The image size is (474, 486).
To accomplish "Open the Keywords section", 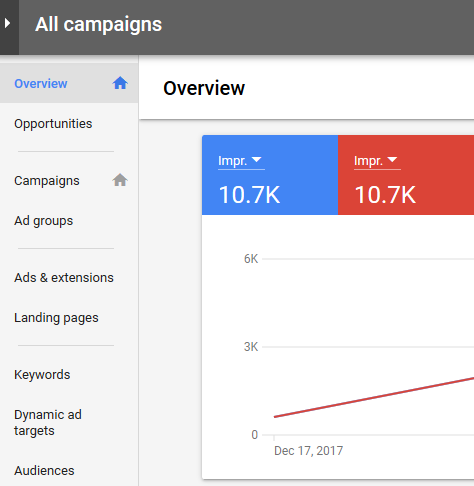I will click(42, 375).
